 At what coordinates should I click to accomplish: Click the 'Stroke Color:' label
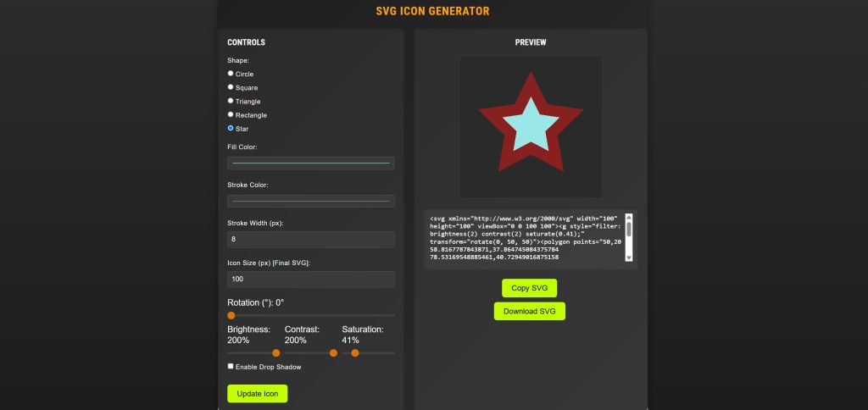tap(248, 185)
